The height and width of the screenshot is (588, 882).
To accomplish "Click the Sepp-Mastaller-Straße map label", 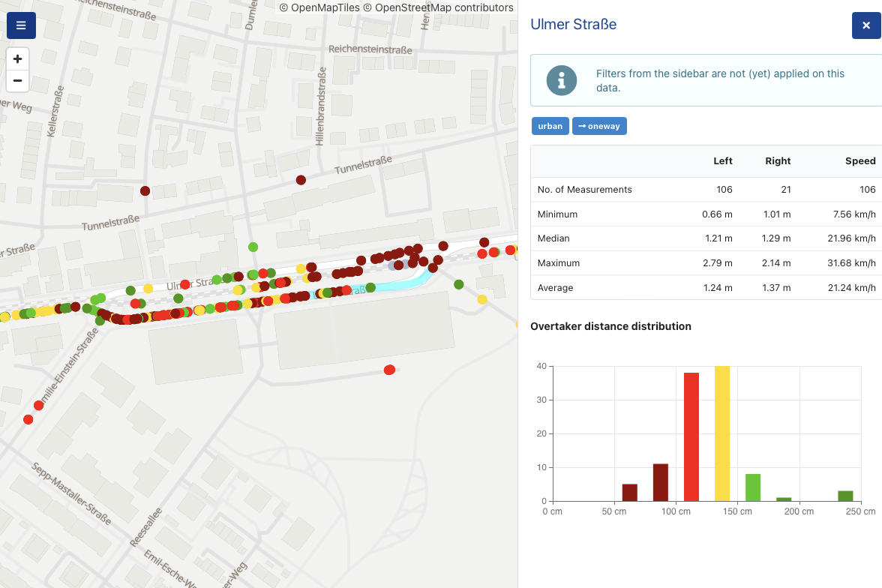I will tap(70, 493).
